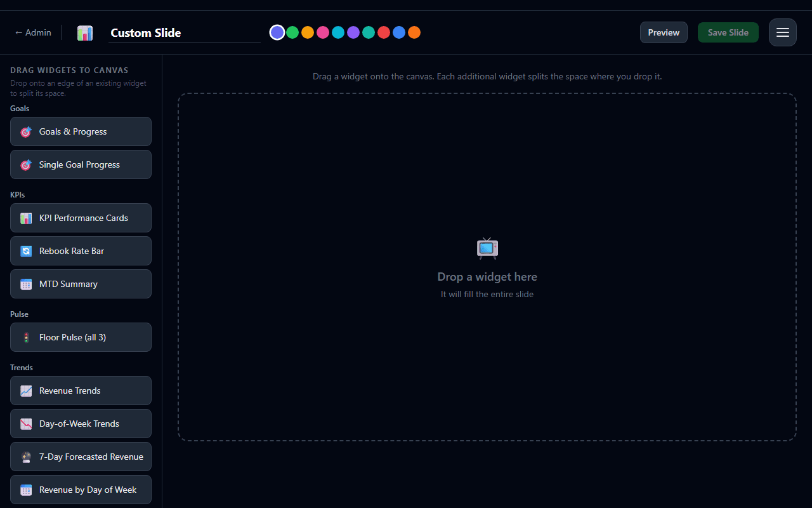Select the Goals & Progress widget
Screen dimensions: 812x508
coord(81,131)
